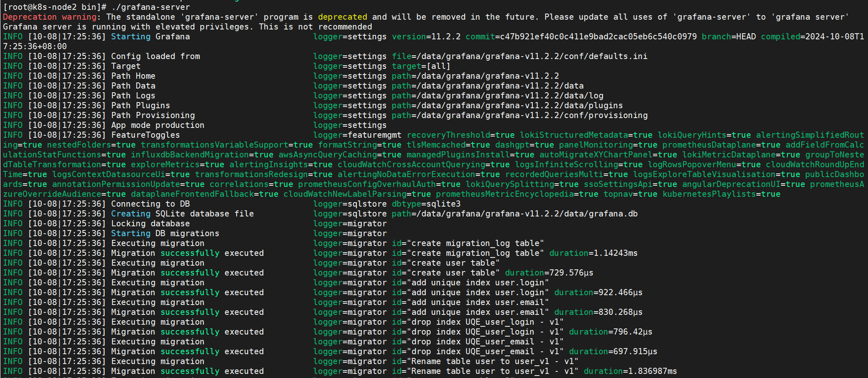The width and height of the screenshot is (868, 378).
Task: Click the 'FeatureToggles' log message
Action: point(146,135)
